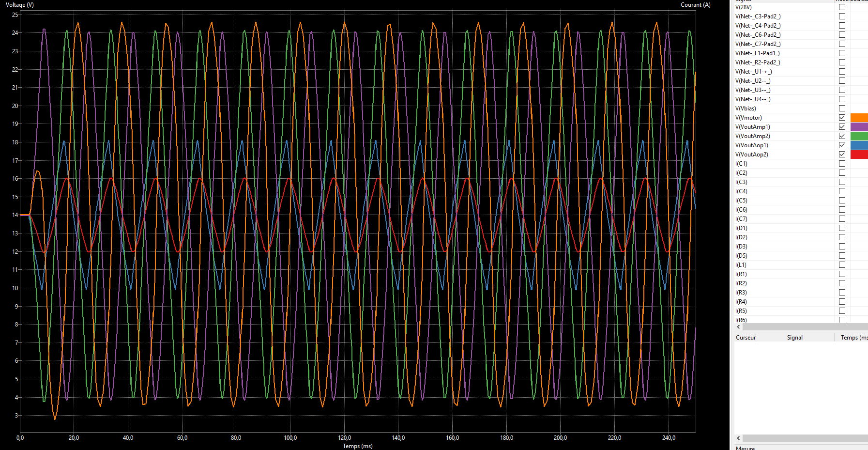This screenshot has height=450, width=868.
Task: Tick the V(Net-_C3-Pad2_) checkbox
Action: click(x=842, y=16)
